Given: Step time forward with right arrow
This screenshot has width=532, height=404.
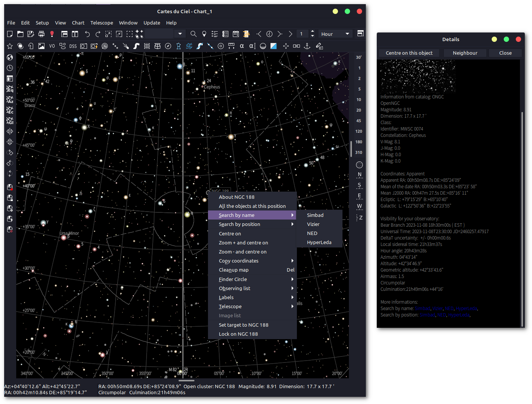Looking at the screenshot, I should tap(280, 34).
